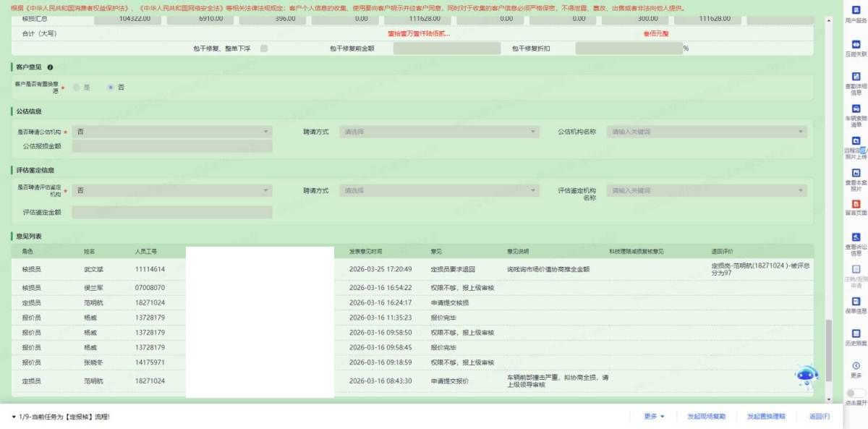Click the 查看本案照片 icon

(x=856, y=174)
